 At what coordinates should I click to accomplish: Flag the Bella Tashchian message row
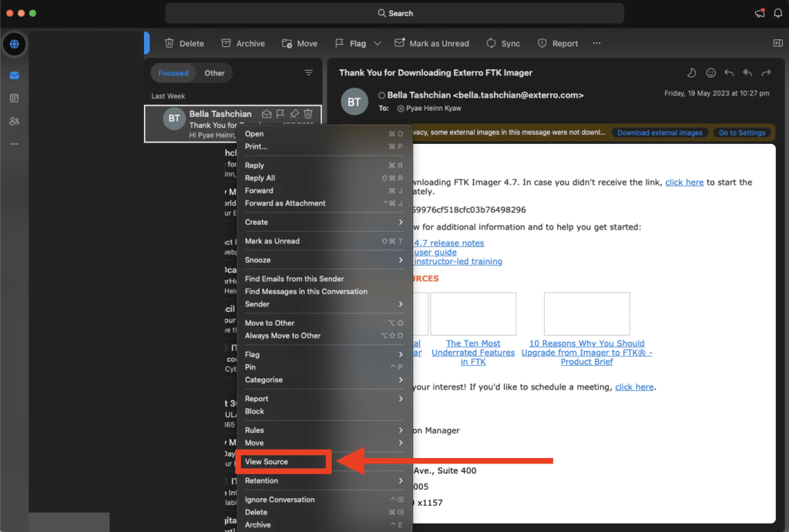[x=280, y=114]
